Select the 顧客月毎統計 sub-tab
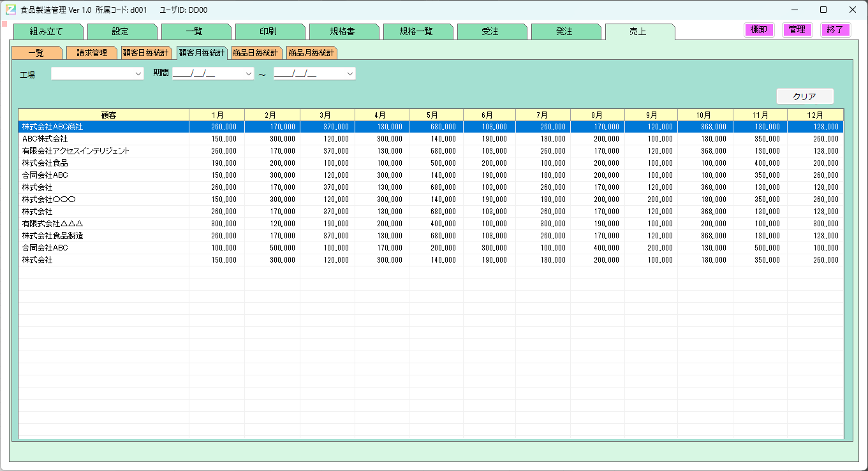The height and width of the screenshot is (471, 868). click(x=202, y=53)
